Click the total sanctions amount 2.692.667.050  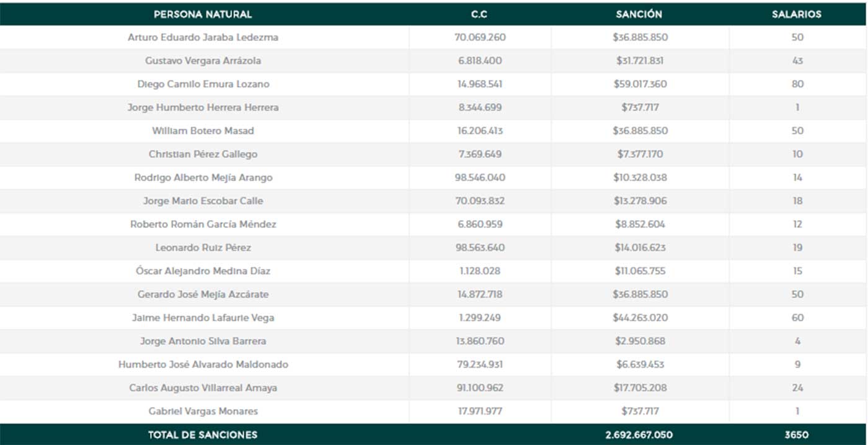(639, 435)
